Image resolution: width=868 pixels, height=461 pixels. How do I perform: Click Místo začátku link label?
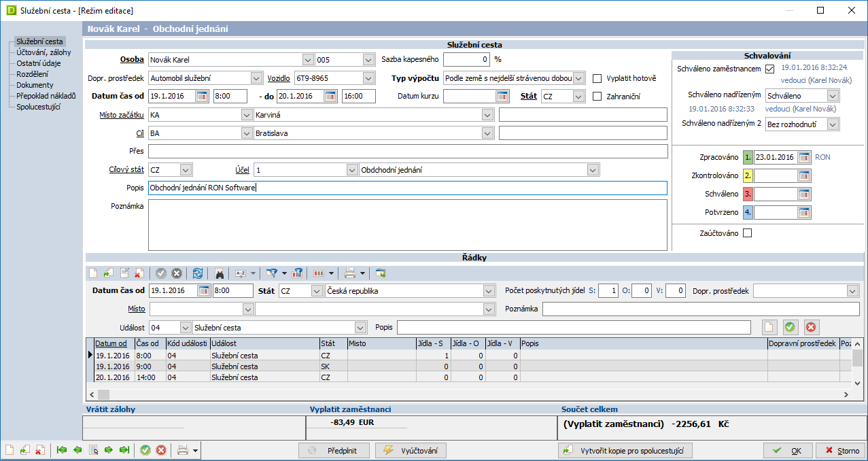coord(122,115)
